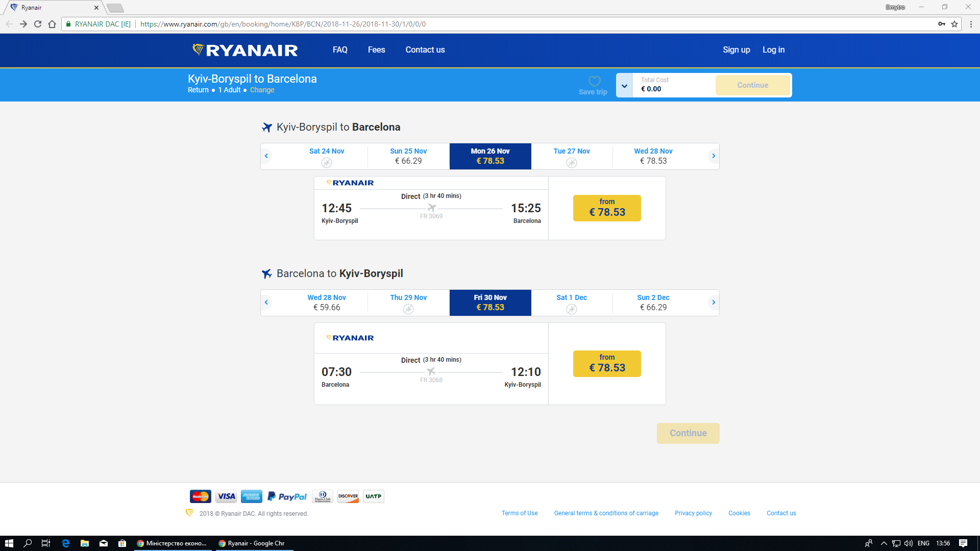The width and height of the screenshot is (980, 551).
Task: Select Wed 28 Nov return date
Action: pos(327,303)
